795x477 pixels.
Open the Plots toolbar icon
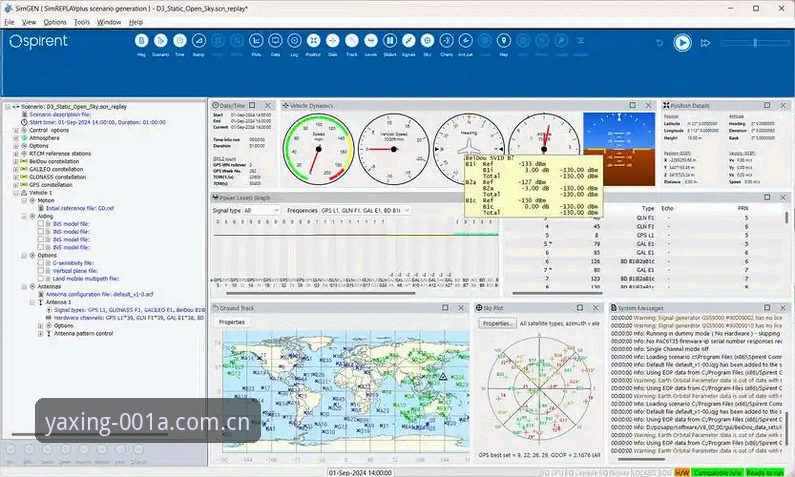tap(256, 41)
